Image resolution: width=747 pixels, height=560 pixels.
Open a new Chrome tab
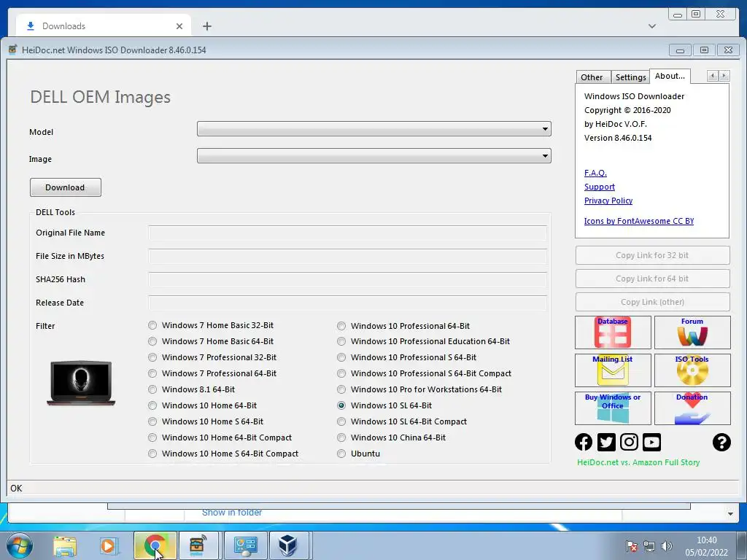coord(206,26)
